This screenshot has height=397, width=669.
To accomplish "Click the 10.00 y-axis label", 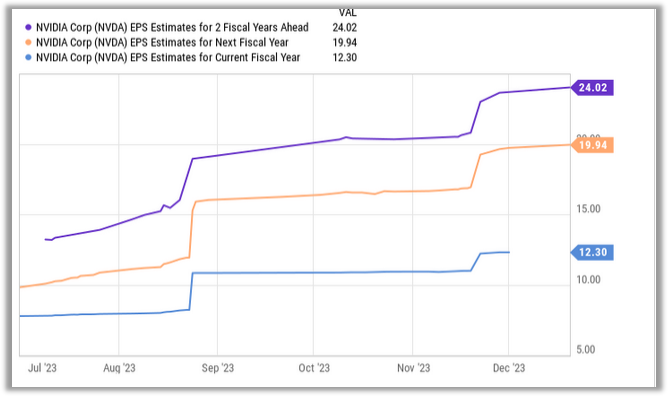I will pos(588,280).
